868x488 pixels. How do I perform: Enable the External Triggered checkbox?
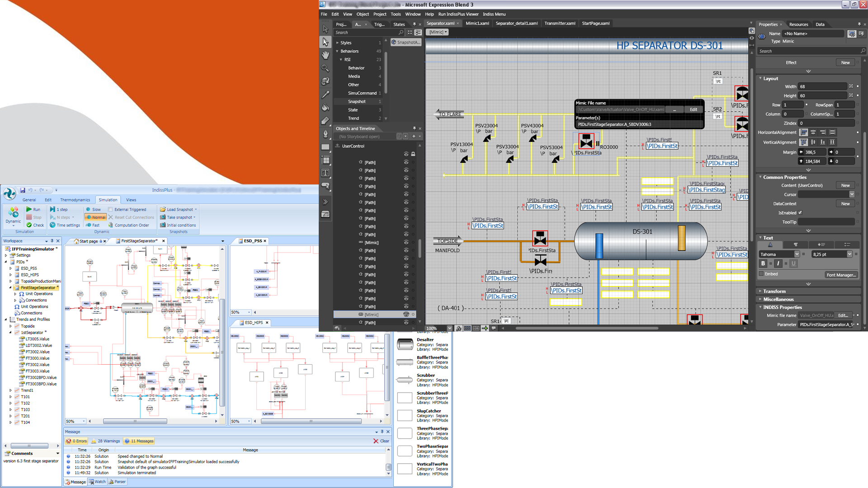click(x=110, y=209)
